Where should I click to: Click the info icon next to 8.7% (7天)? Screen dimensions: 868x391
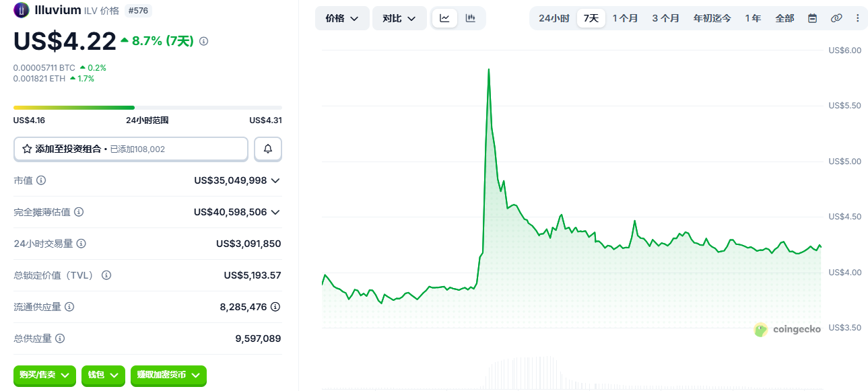[204, 41]
